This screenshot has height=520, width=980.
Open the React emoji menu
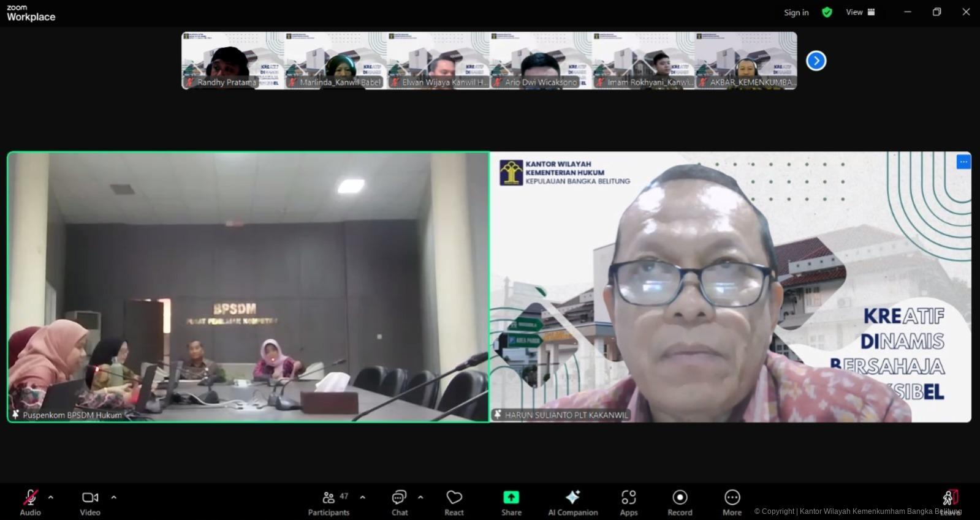(x=454, y=502)
